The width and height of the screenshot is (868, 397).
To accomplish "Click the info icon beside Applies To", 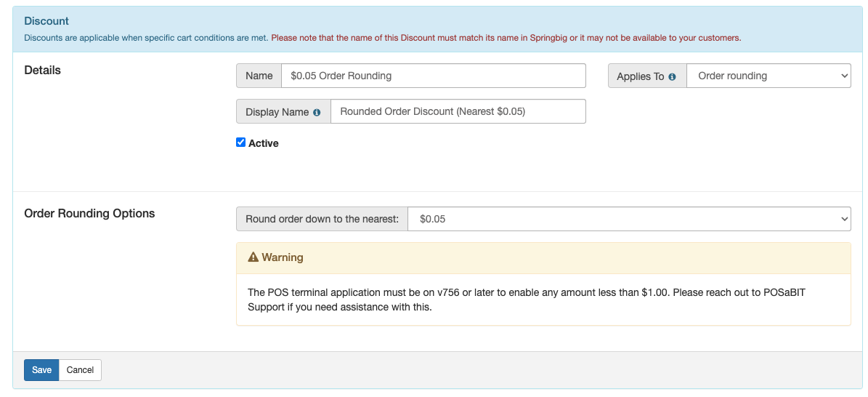I will click(672, 76).
